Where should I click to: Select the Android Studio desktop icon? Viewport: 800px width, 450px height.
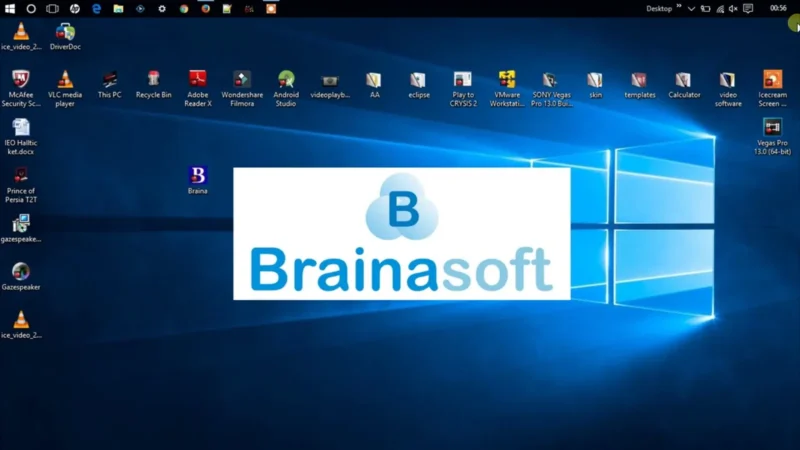[x=286, y=88]
